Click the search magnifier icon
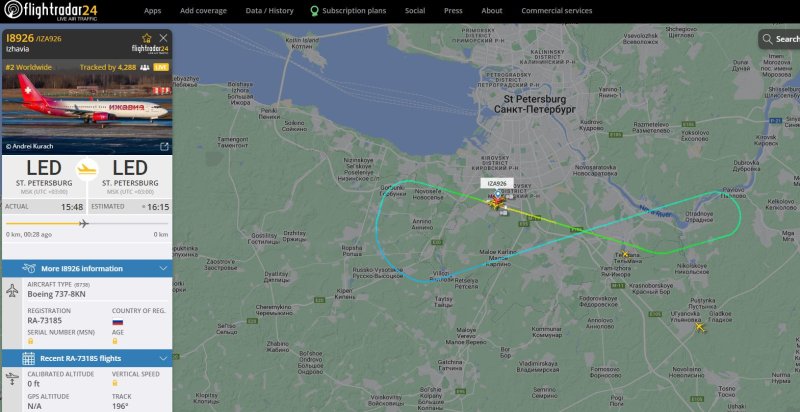The image size is (800, 412). click(x=767, y=39)
